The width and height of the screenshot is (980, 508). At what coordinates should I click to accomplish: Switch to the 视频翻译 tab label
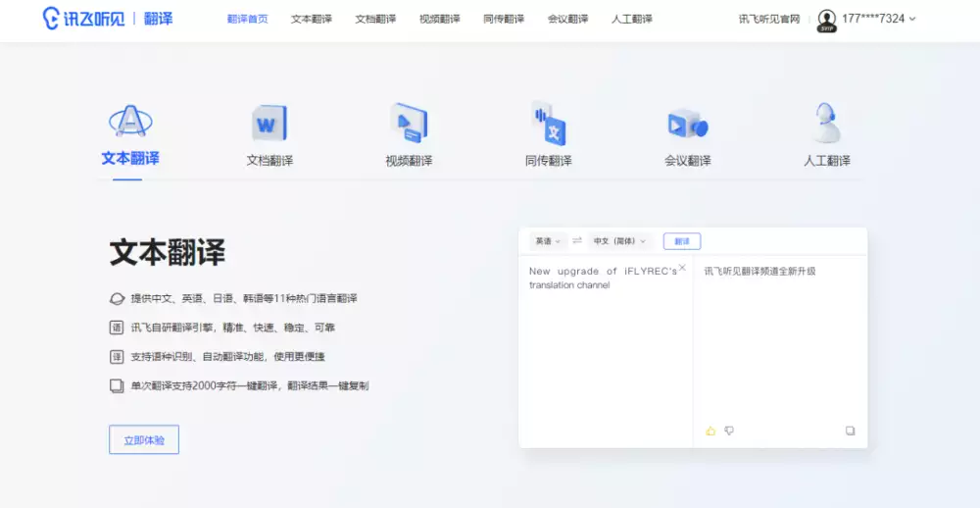coord(409,161)
